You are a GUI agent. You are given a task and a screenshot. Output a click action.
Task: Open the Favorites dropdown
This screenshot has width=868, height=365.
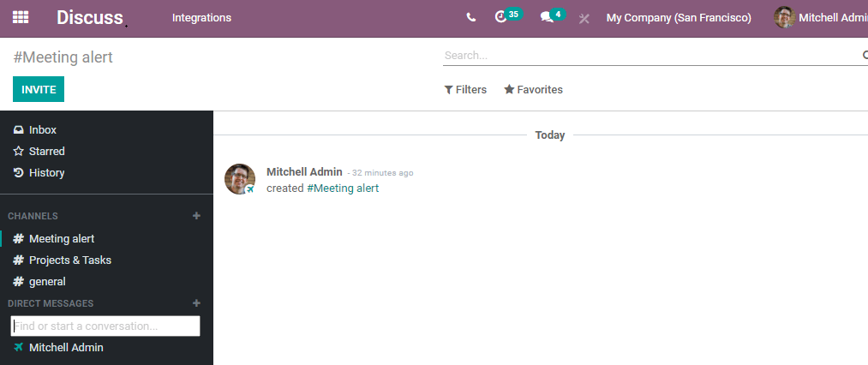coord(533,90)
